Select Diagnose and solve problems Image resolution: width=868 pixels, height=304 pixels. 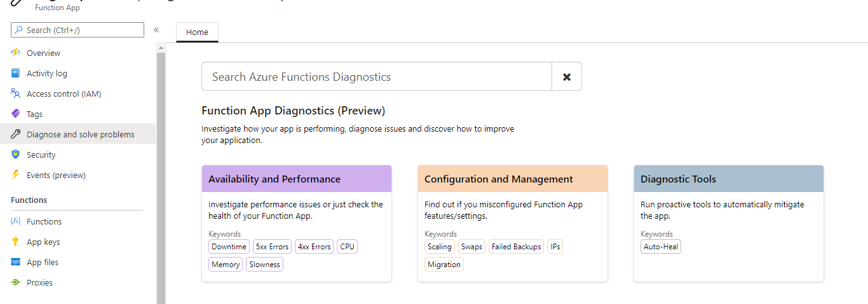[x=78, y=134]
